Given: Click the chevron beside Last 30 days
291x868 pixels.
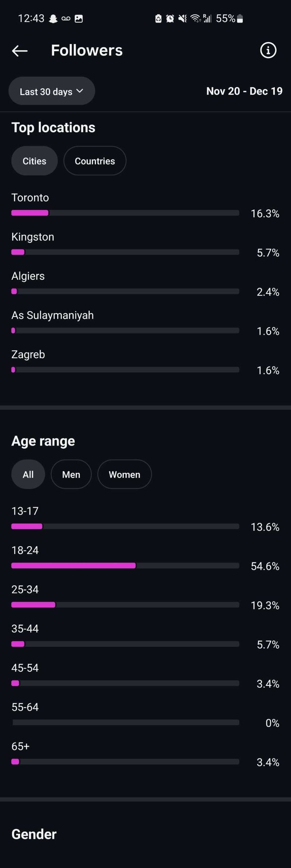Looking at the screenshot, I should [x=80, y=91].
